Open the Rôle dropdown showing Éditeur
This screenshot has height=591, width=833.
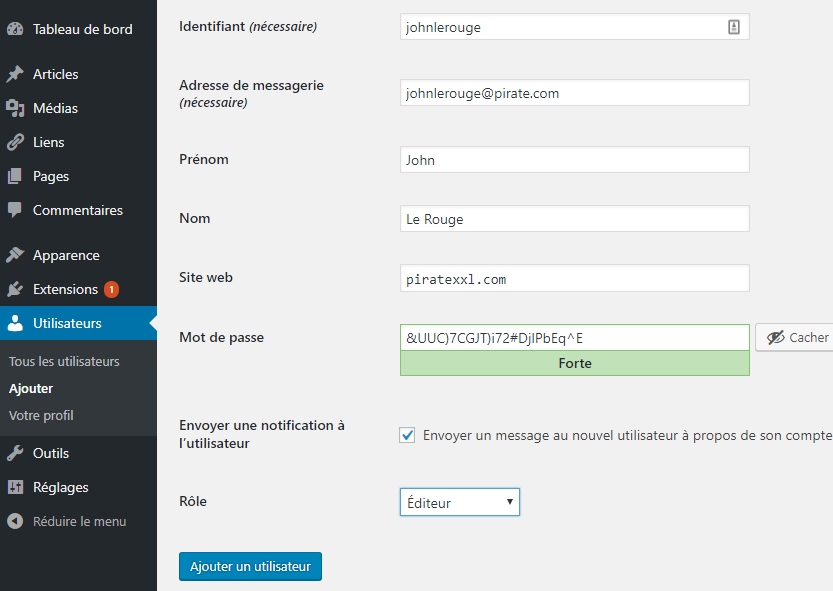coord(459,501)
